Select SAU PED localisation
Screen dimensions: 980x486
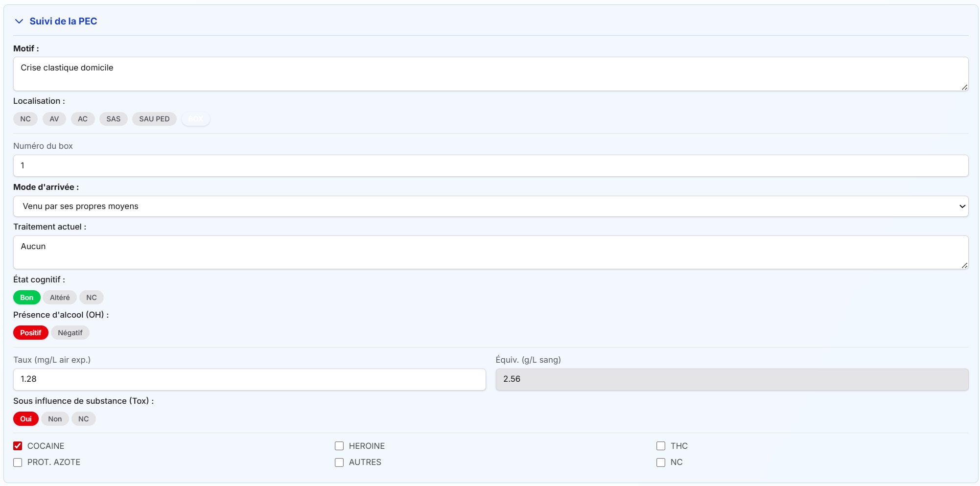pyautogui.click(x=154, y=119)
